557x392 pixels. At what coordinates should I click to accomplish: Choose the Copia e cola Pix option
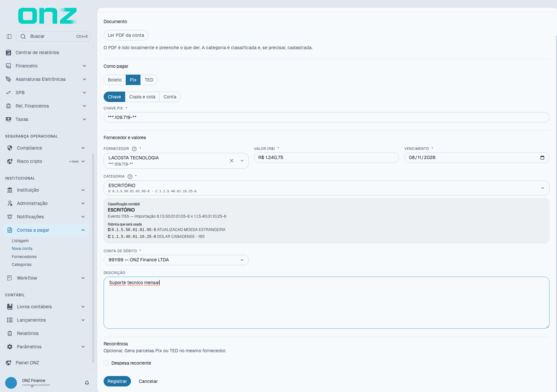(x=142, y=97)
